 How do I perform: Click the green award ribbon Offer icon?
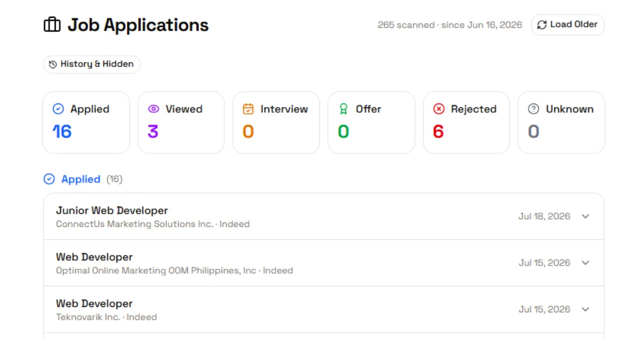[x=343, y=109]
